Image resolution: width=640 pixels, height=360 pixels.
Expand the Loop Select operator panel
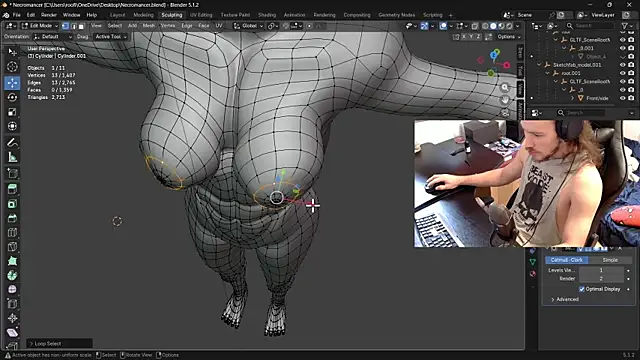point(60,344)
